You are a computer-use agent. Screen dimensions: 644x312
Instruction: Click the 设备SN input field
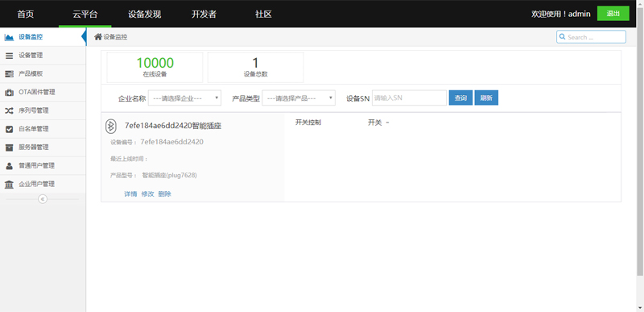(409, 98)
